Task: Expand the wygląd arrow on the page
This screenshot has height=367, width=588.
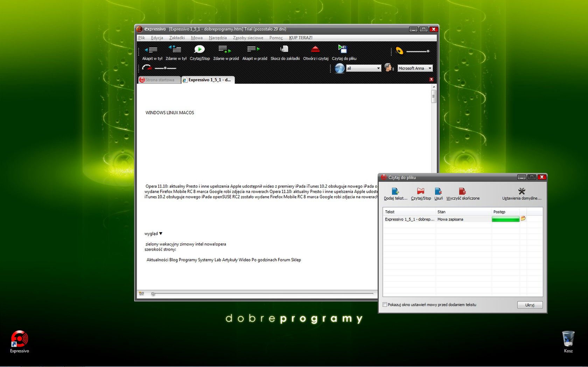Action: point(161,234)
